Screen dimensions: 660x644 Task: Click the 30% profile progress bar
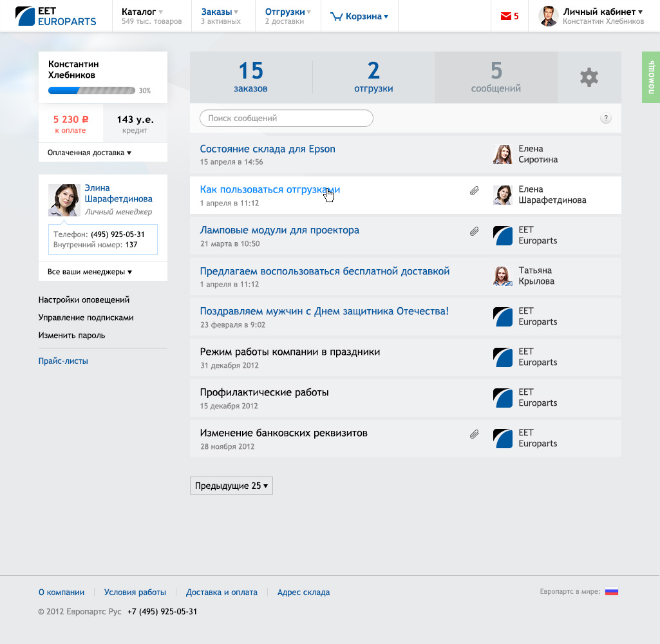(x=91, y=91)
